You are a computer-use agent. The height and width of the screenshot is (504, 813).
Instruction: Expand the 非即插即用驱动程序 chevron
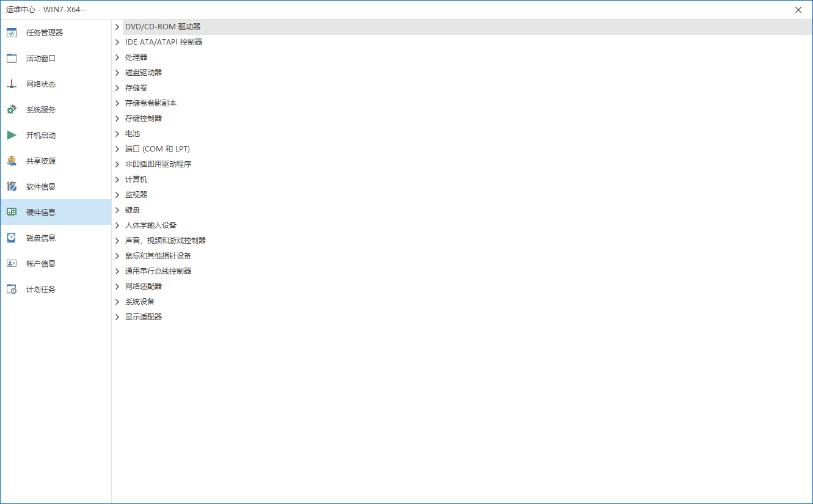coord(117,164)
